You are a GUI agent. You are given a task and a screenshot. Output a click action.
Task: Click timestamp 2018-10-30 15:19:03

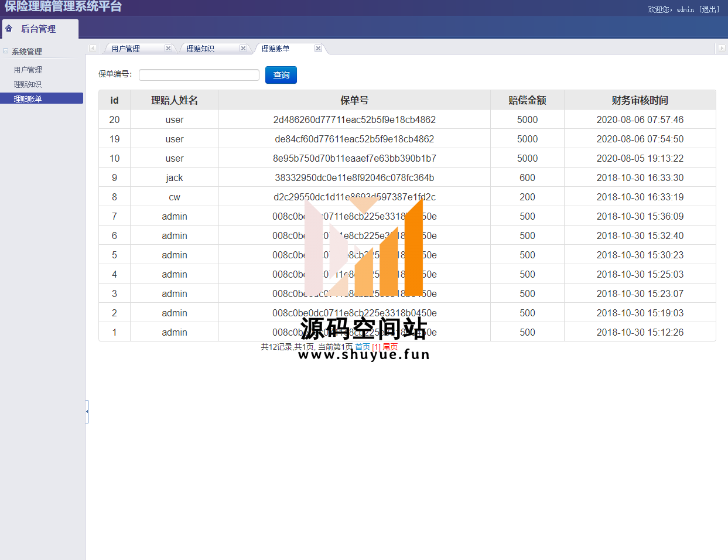(640, 313)
